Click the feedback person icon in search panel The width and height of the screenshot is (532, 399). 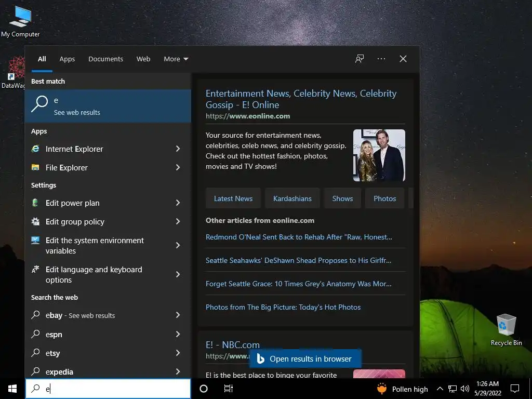click(x=360, y=59)
